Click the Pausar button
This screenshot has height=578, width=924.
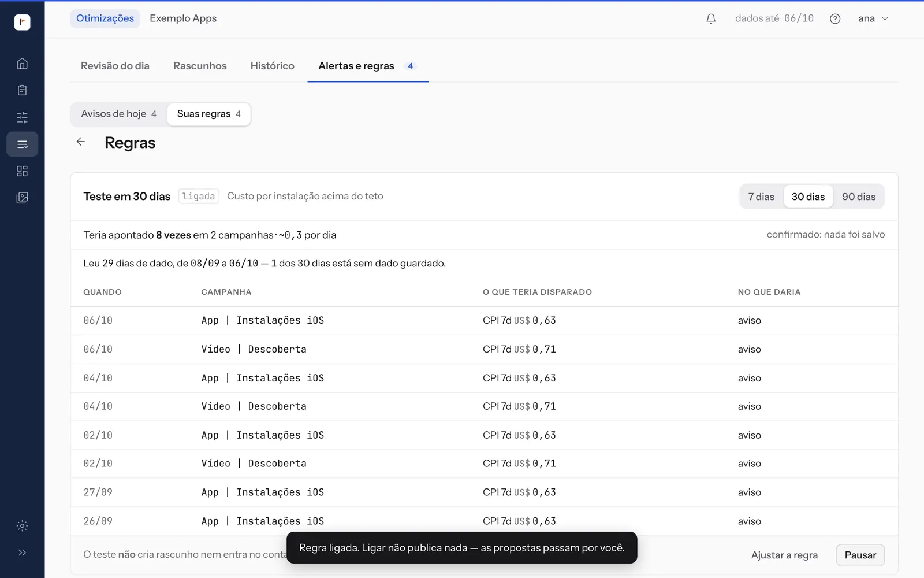coord(860,555)
